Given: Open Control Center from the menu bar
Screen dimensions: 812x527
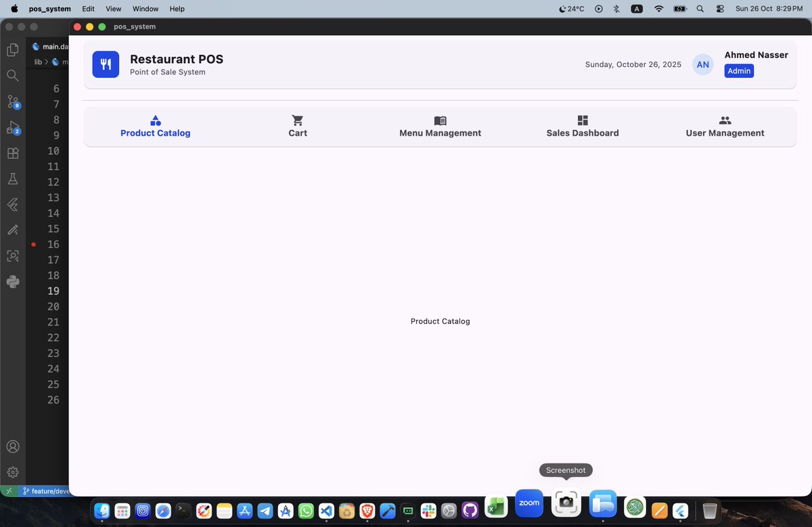Looking at the screenshot, I should (719, 9).
